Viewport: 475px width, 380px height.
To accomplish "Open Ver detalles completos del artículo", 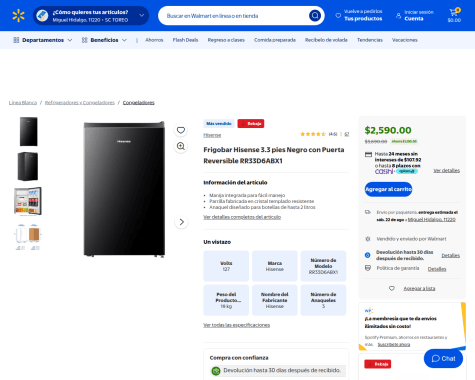I will click(242, 217).
